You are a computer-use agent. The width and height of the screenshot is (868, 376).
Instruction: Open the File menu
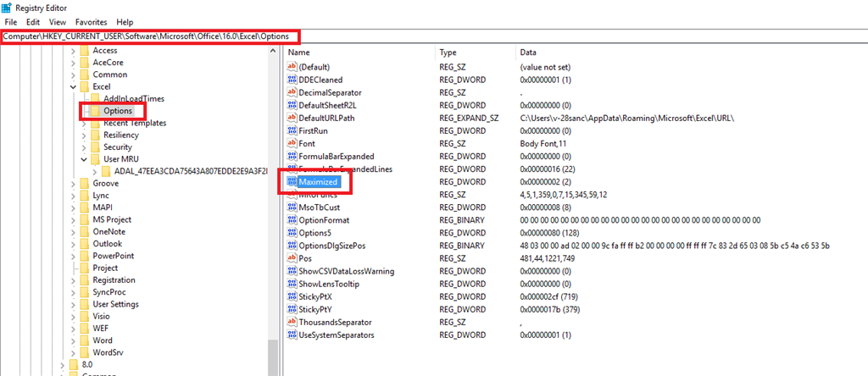click(10, 22)
